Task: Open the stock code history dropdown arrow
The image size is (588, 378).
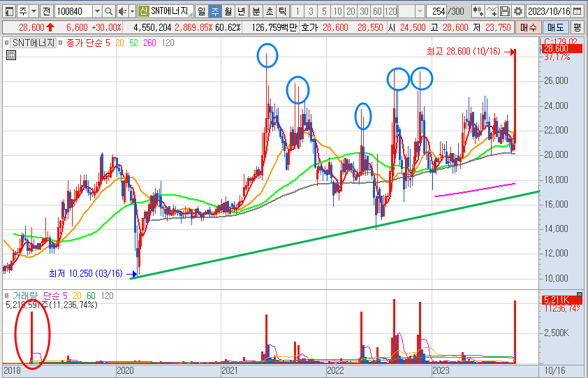Action: [97, 12]
